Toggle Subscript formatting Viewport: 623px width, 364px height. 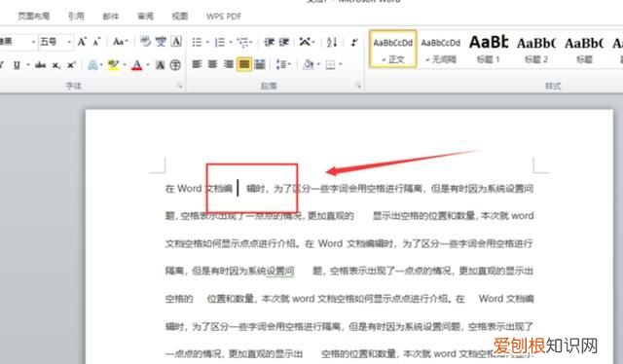point(56,65)
